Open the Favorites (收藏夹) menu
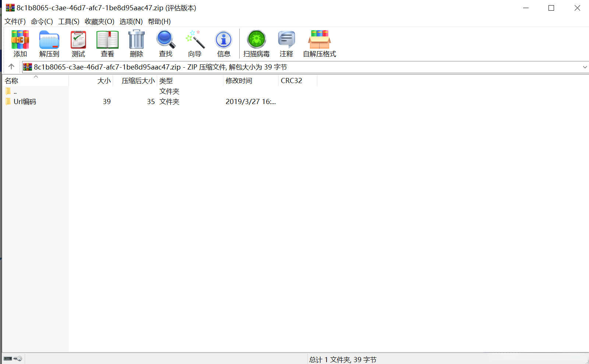The width and height of the screenshot is (589, 364). tap(99, 21)
